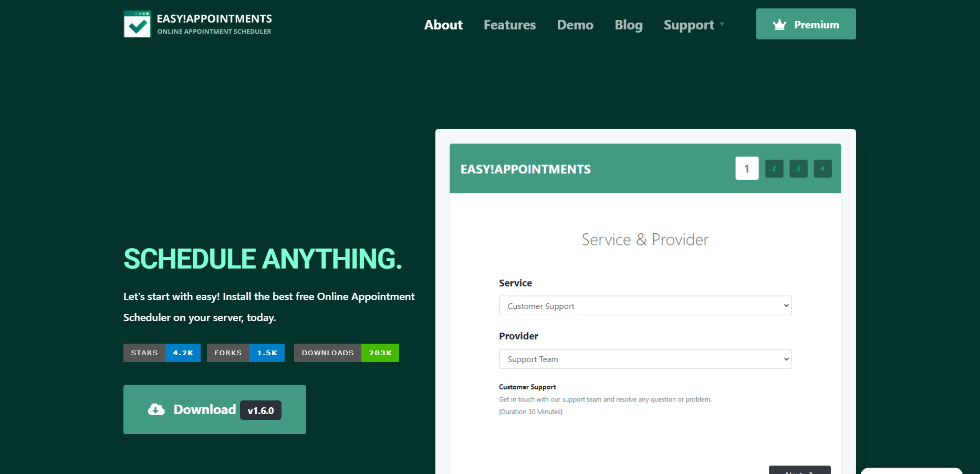
Task: Click the Downloads 203K badge
Action: pyautogui.click(x=347, y=353)
